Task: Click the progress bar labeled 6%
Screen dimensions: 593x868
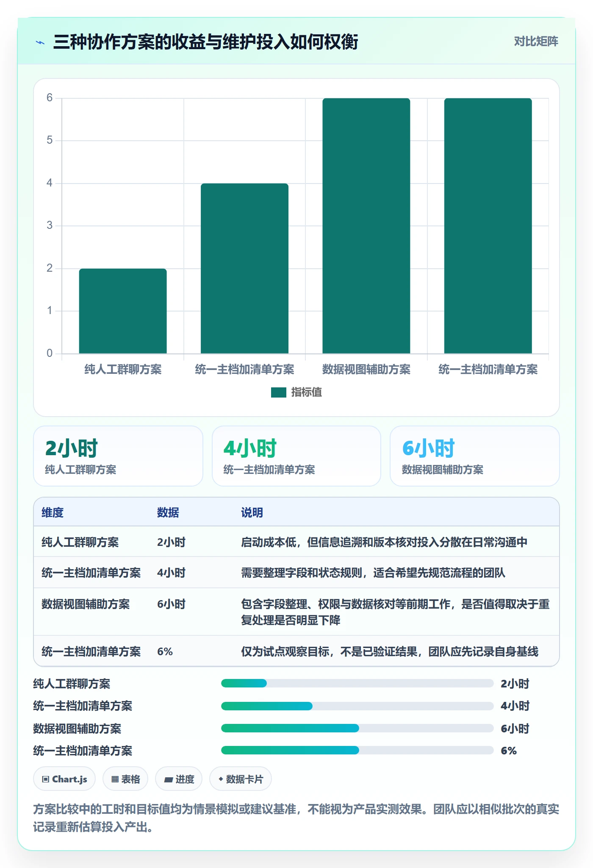Action: coord(357,750)
